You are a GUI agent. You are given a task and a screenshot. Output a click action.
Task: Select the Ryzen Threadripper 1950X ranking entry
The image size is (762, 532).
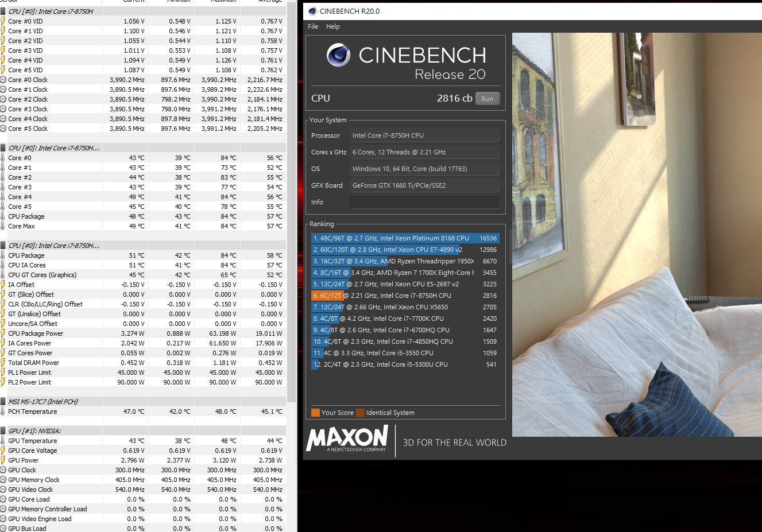405,261
